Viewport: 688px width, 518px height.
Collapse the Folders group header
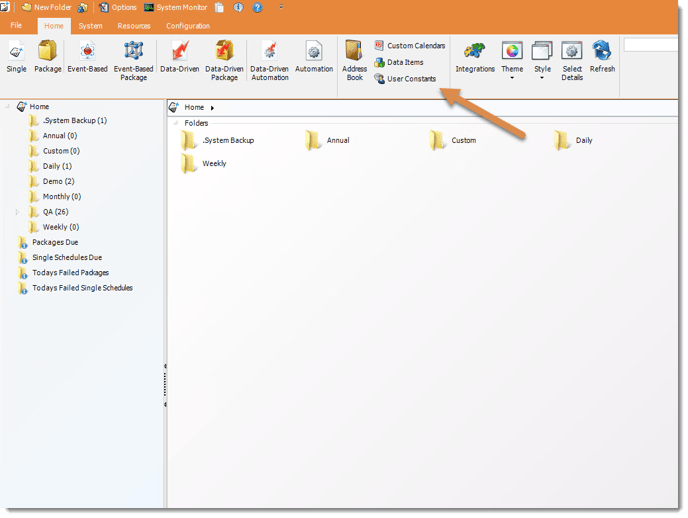[176, 123]
